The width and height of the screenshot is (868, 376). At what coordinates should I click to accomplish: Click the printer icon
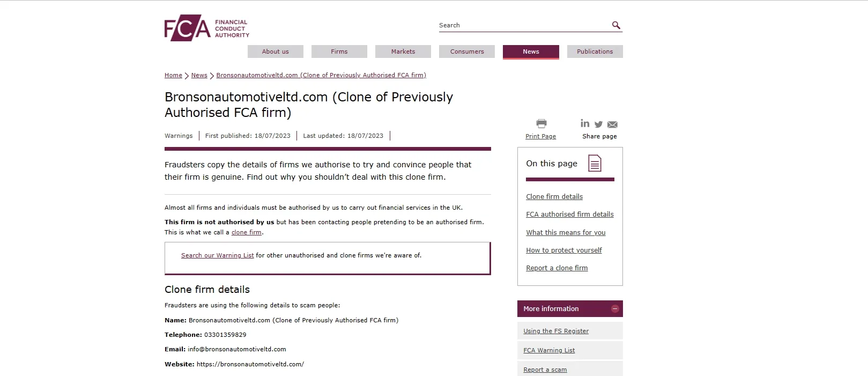[541, 124]
